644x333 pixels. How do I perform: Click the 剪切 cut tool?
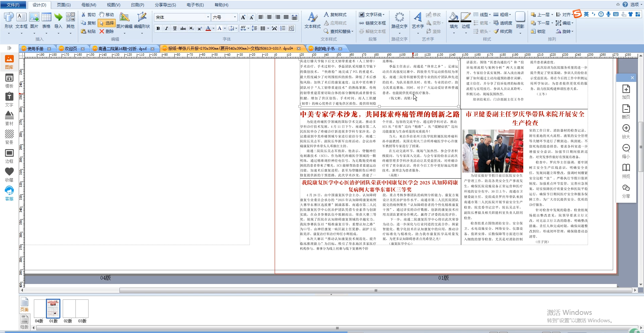coord(89,15)
